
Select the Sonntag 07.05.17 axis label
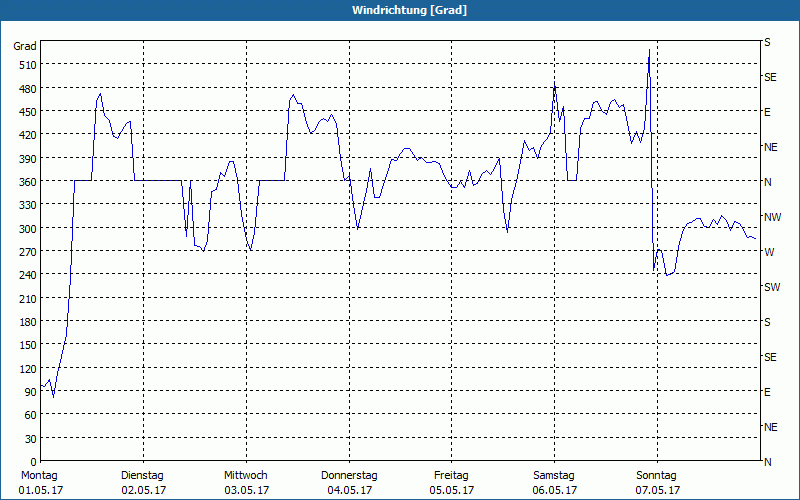[x=657, y=483]
